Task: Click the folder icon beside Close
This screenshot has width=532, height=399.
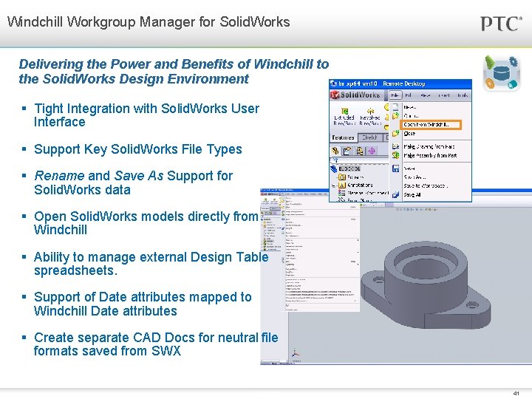Action: (395, 134)
